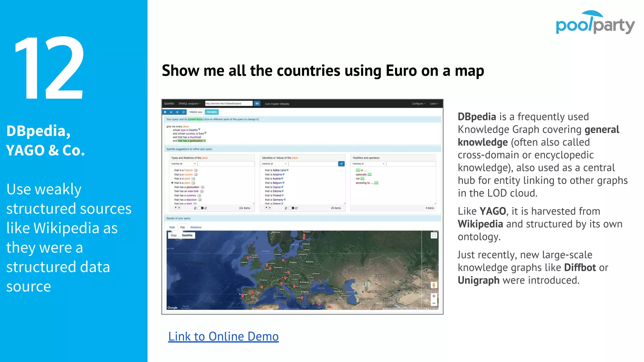Click the refresh query icon

coord(184,112)
